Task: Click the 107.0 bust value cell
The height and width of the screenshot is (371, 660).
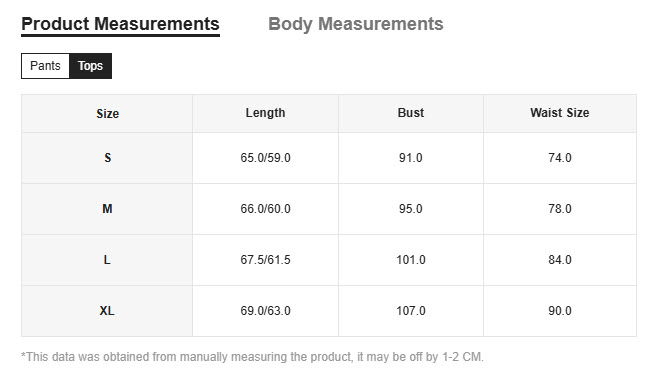Action: [411, 311]
